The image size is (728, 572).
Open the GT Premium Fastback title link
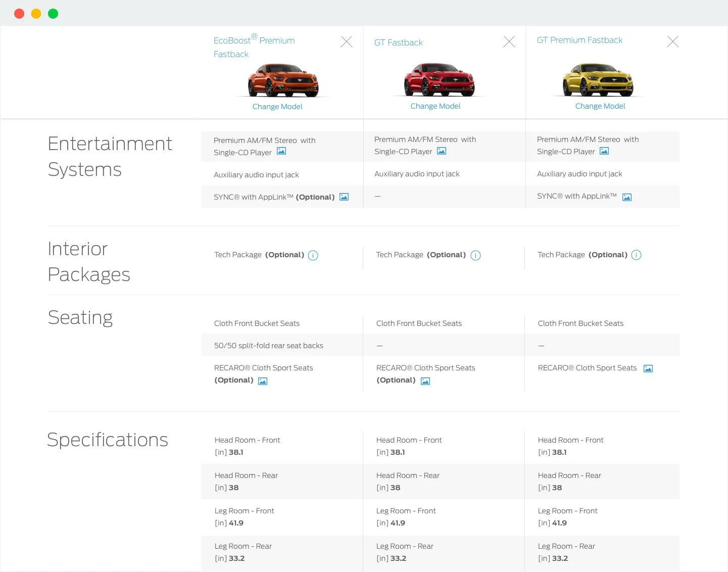click(x=579, y=40)
